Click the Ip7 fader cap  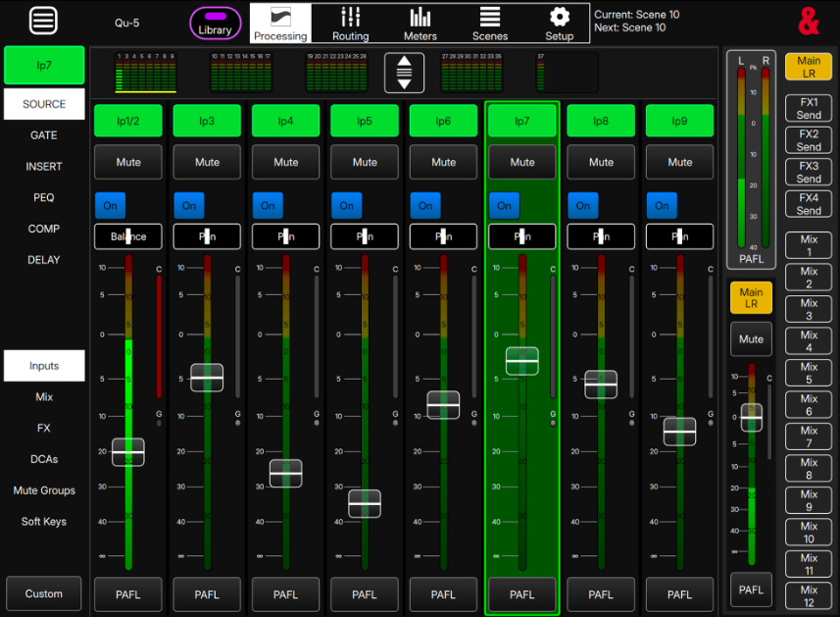coord(521,362)
